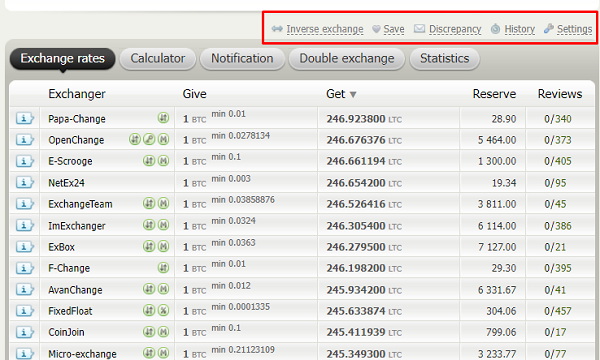Open info icon for Papa-Change

coord(25,118)
